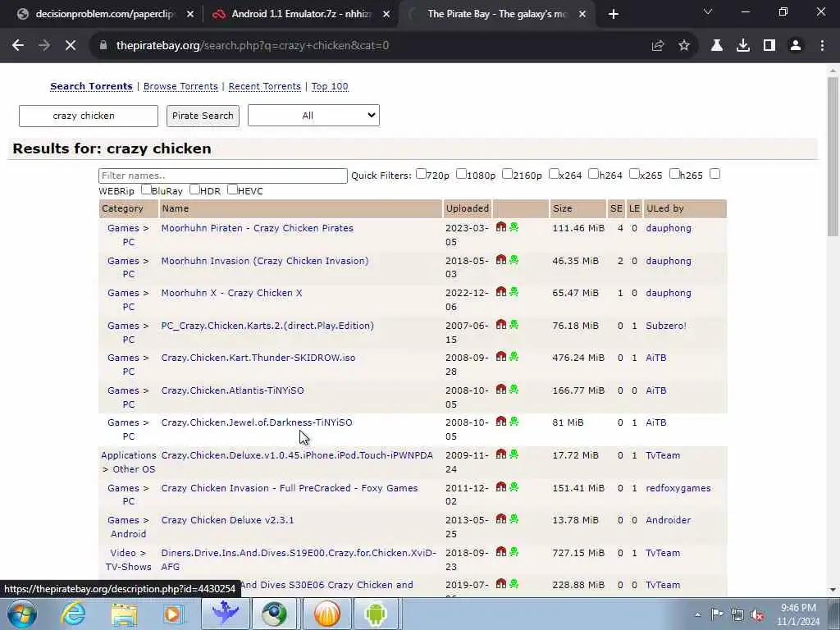Open the Android emulator taskbar icon
This screenshot has height=630, width=840.
click(x=376, y=614)
